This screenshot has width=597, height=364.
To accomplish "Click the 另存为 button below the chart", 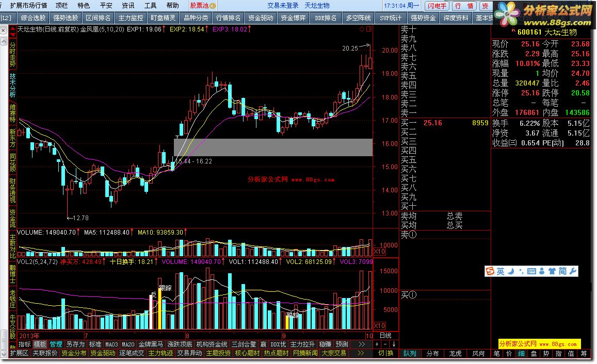I will [x=75, y=344].
